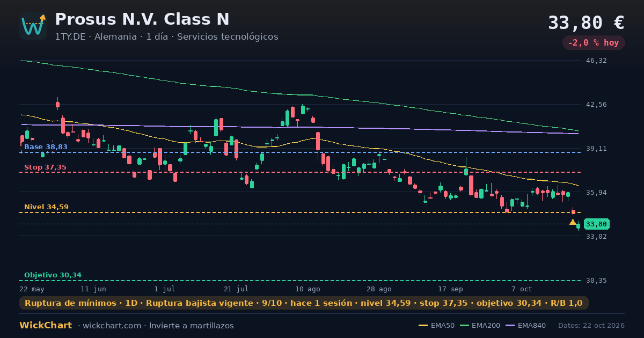Click the 10 ago date label
This screenshot has height=338, width=644.
(x=308, y=289)
